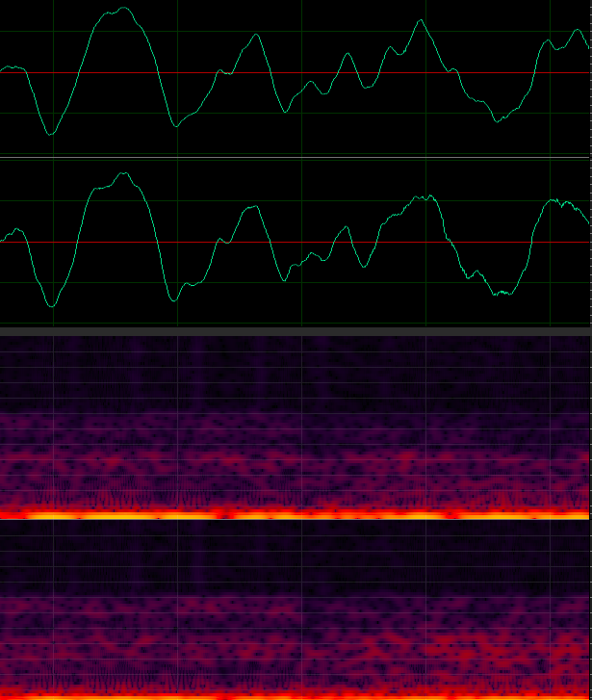Click the bottom waveform's jagged trough on the right

click(499, 293)
